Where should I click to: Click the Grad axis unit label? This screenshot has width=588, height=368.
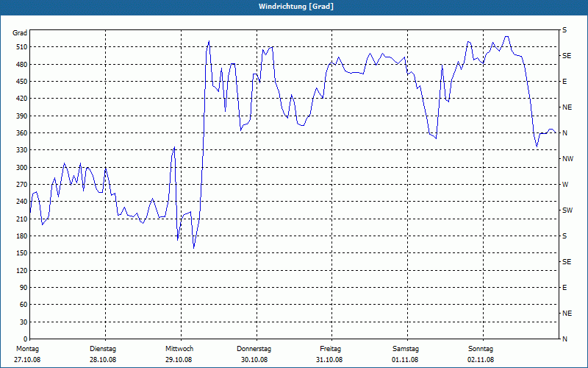click(x=20, y=33)
